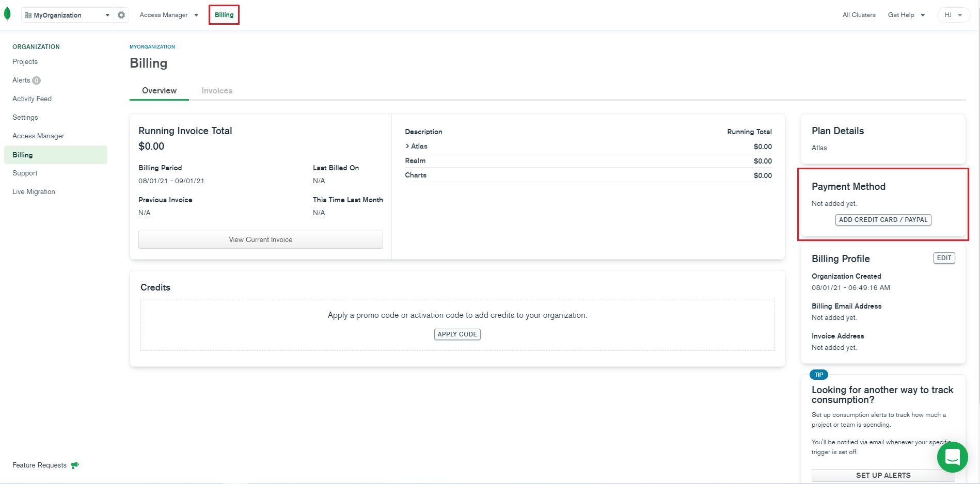The width and height of the screenshot is (980, 484).
Task: Switch to the Invoices tab
Action: pos(217,91)
